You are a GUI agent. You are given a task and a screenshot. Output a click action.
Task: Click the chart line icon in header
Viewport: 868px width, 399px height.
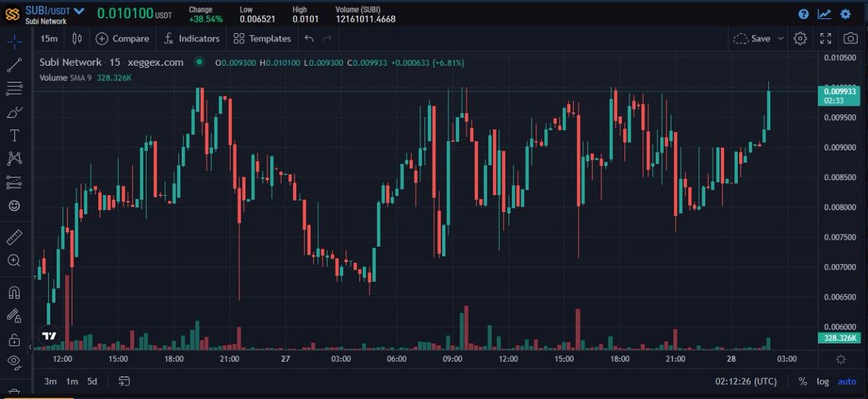824,14
